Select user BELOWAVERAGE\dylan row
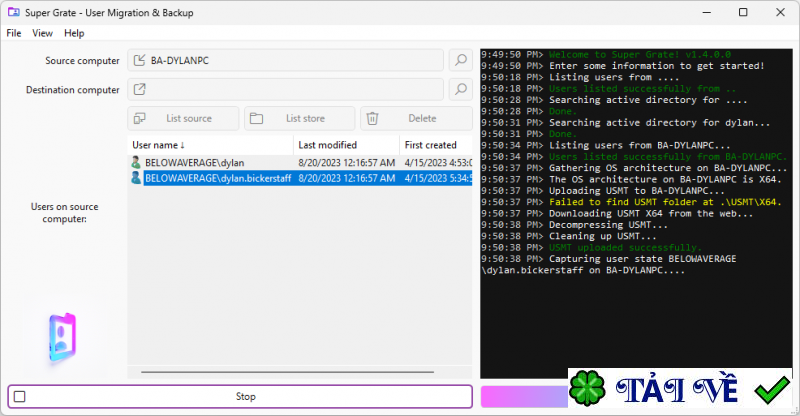 [300, 162]
